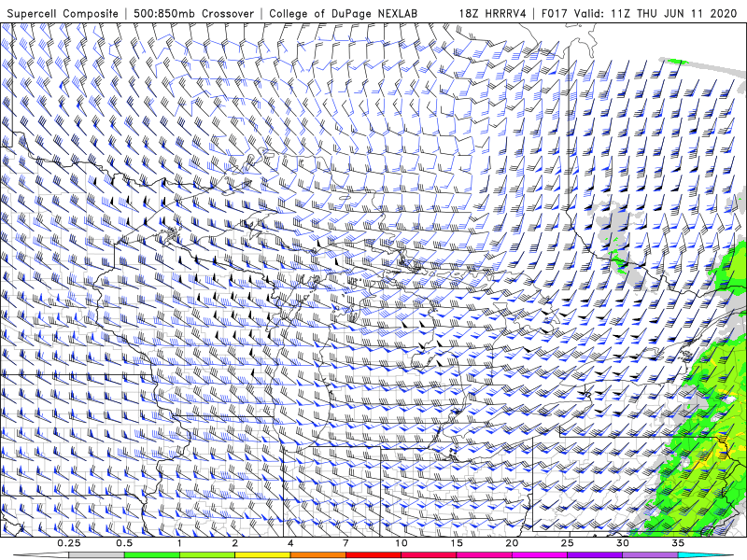
Task: Click the '15' color scale label
Action: tap(457, 543)
